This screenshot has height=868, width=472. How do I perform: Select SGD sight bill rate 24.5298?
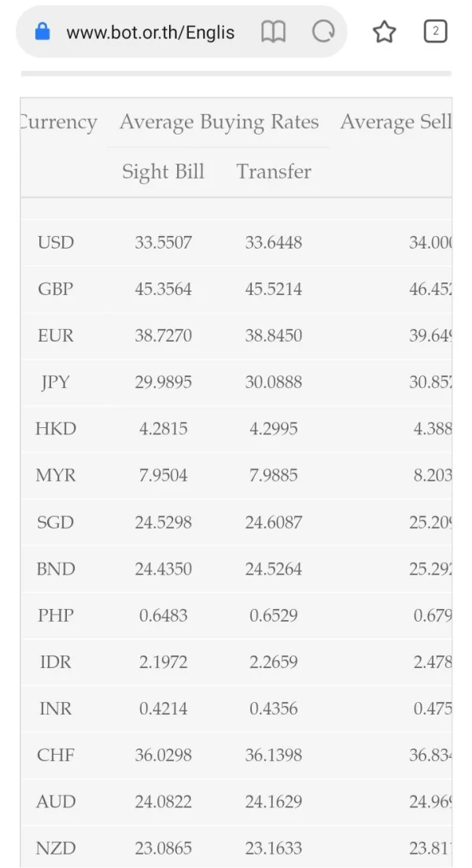tap(163, 523)
